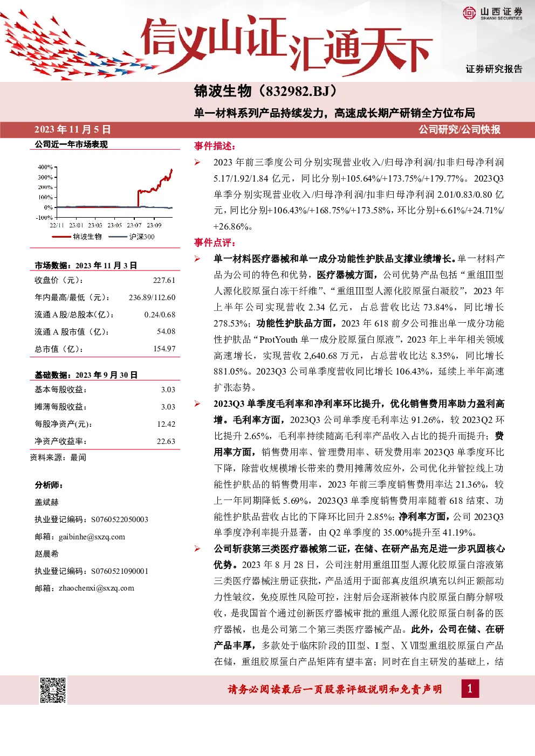This screenshot has height=756, width=535.
Task: Click the 市场数据 section heading
Action: coord(86,265)
